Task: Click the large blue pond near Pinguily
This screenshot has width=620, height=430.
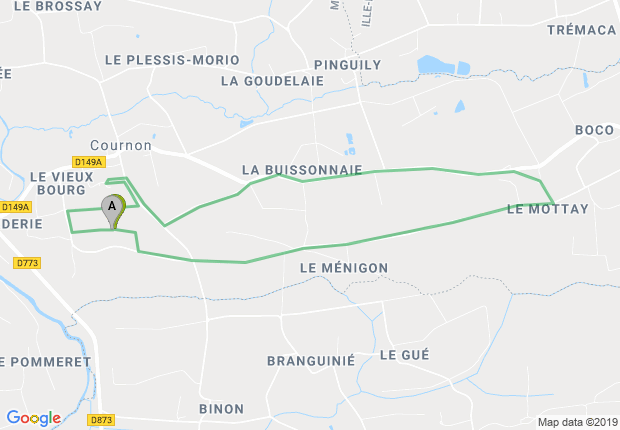Action: click(x=435, y=65)
